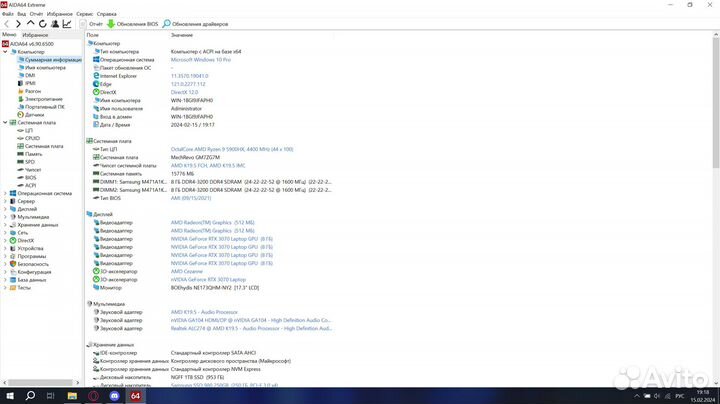Open the Отчёт menu in menu bar
The image size is (720, 404).
point(36,14)
